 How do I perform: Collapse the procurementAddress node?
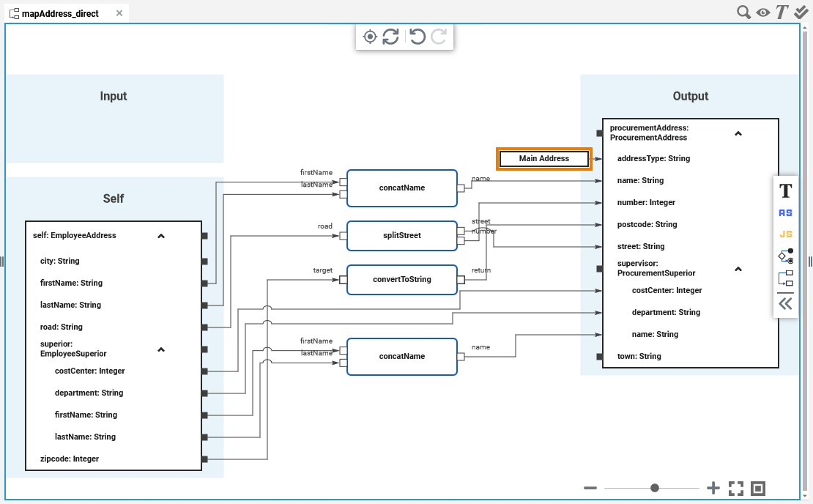[x=738, y=133]
